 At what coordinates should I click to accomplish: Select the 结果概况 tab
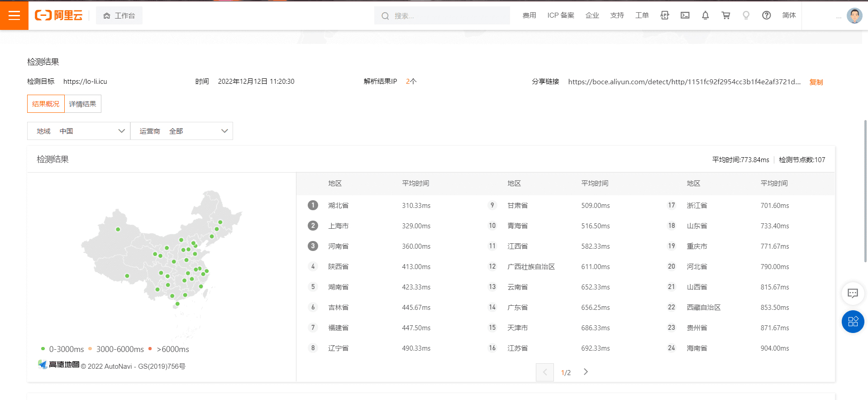click(x=46, y=104)
